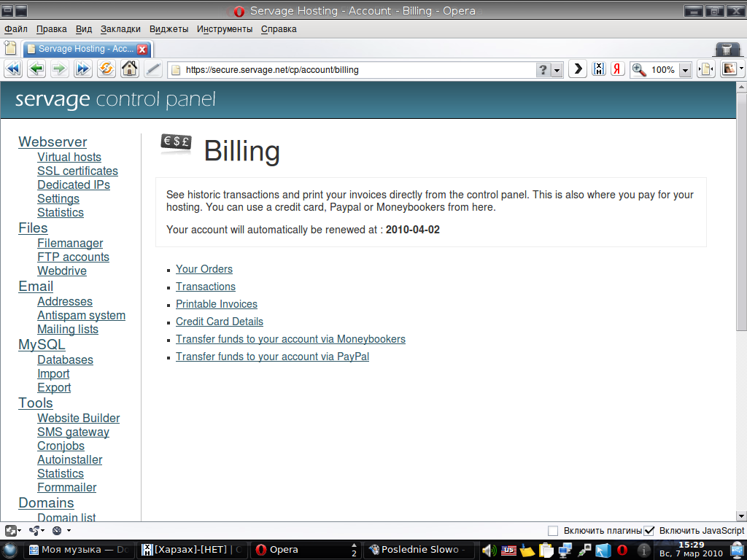Open the zoom percentage dropdown
Viewport: 747px width, 560px height.
point(685,70)
